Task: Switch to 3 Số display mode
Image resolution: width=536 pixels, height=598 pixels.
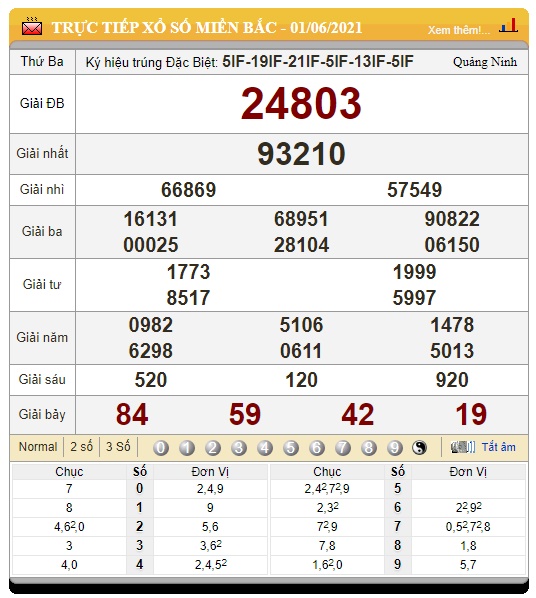Action: pyautogui.click(x=118, y=447)
